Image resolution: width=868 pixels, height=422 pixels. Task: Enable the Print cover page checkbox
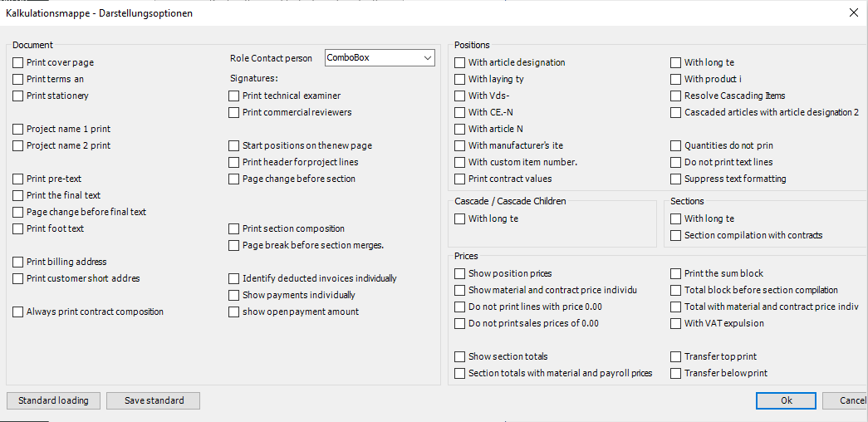(x=17, y=62)
